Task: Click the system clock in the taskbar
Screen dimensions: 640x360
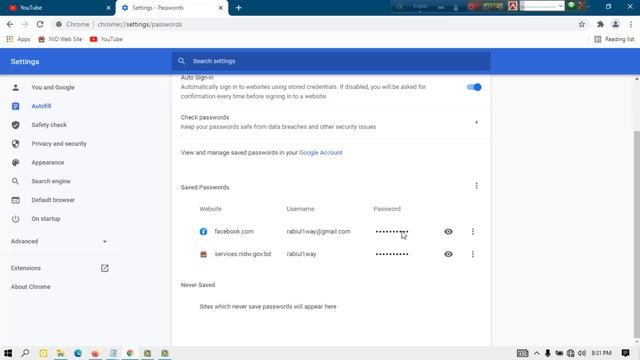Action: point(602,353)
